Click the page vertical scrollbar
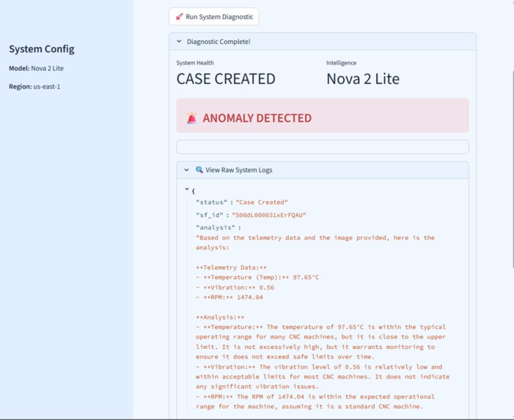This screenshot has width=514, height=420. (513, 169)
